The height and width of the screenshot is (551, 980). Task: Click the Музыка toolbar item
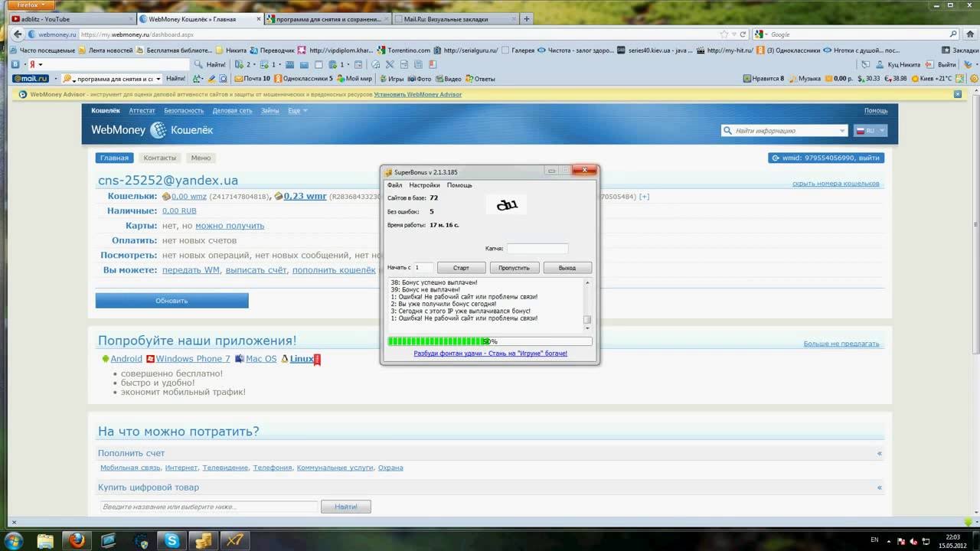pos(804,79)
